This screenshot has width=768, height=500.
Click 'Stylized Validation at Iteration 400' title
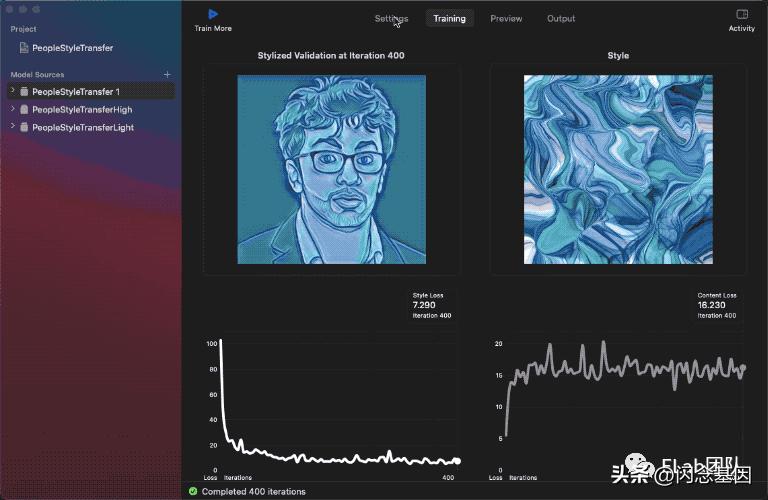pos(331,55)
